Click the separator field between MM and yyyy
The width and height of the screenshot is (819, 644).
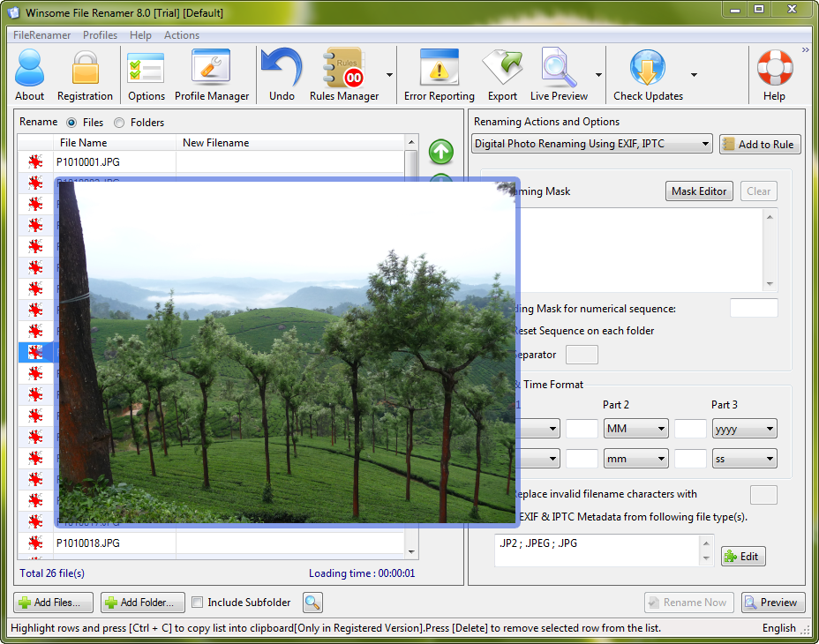pos(690,429)
